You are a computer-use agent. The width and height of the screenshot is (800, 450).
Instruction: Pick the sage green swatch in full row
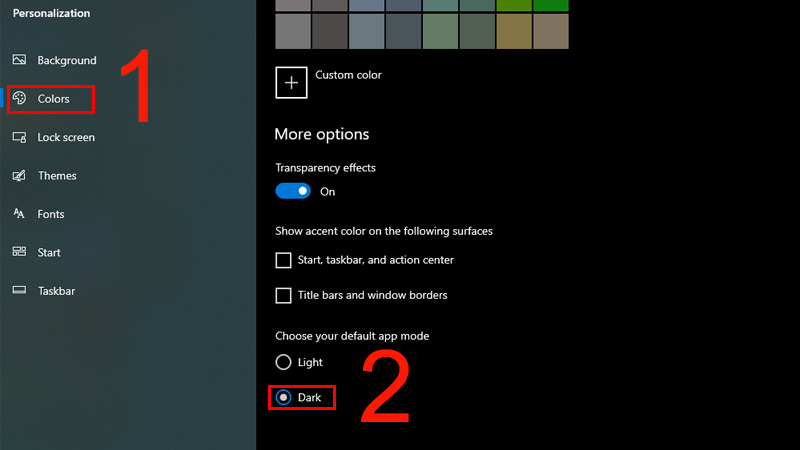[x=440, y=31]
